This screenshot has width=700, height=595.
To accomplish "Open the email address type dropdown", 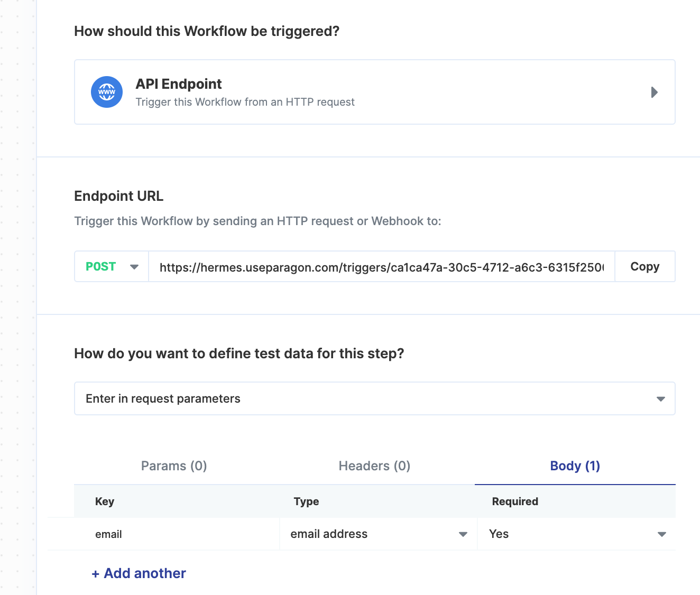I will click(379, 534).
